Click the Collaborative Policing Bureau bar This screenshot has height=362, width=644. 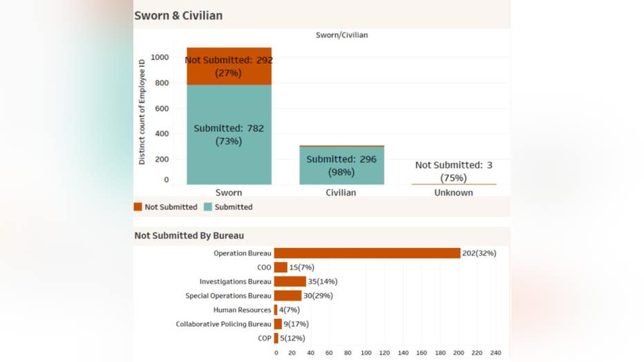tap(278, 324)
